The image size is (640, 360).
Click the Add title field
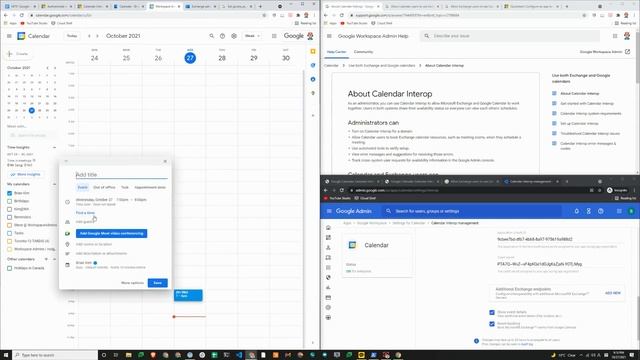coord(122,175)
